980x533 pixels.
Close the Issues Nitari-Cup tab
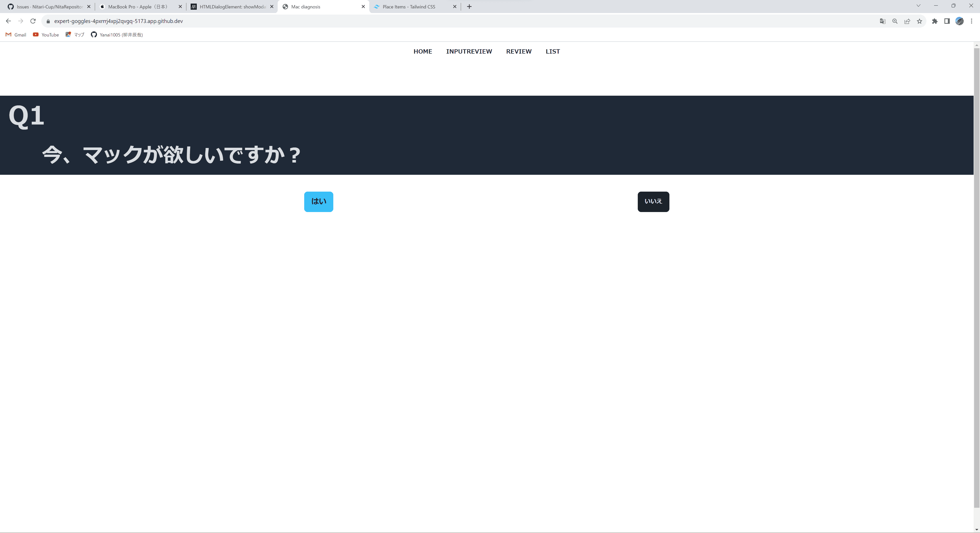[89, 7]
